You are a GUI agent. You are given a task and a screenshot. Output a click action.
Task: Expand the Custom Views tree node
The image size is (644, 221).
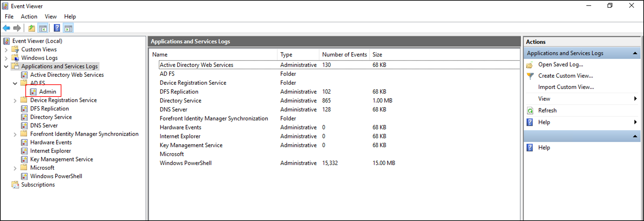pos(6,50)
